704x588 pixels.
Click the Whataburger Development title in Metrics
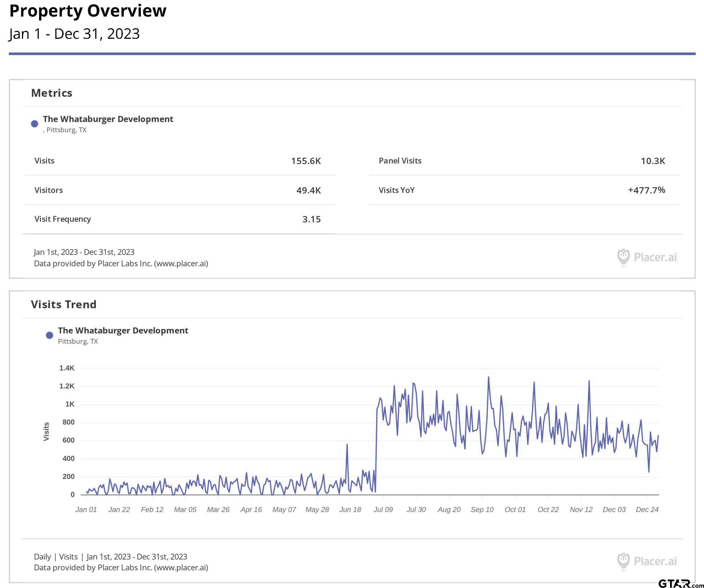pyautogui.click(x=108, y=119)
